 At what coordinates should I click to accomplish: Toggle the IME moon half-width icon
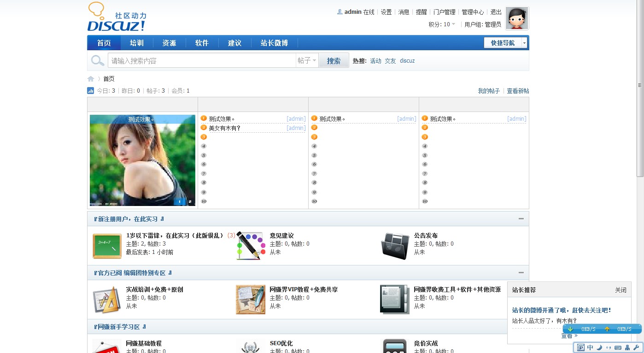(599, 347)
